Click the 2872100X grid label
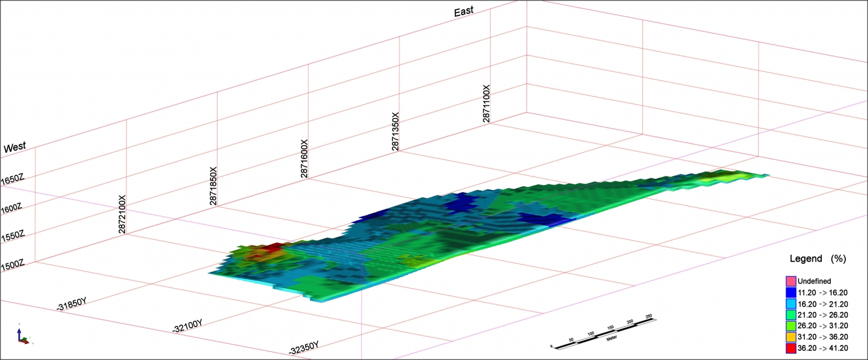Screen dimensions: 868x360 tap(123, 214)
